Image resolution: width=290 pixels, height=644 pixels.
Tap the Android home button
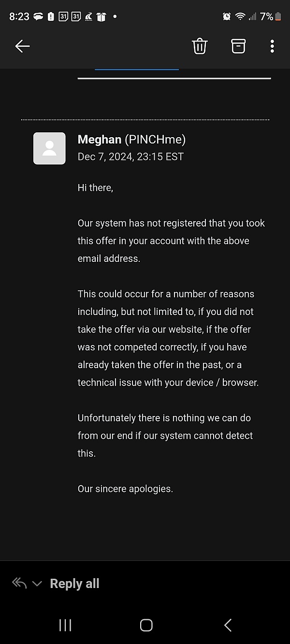pyautogui.click(x=146, y=625)
